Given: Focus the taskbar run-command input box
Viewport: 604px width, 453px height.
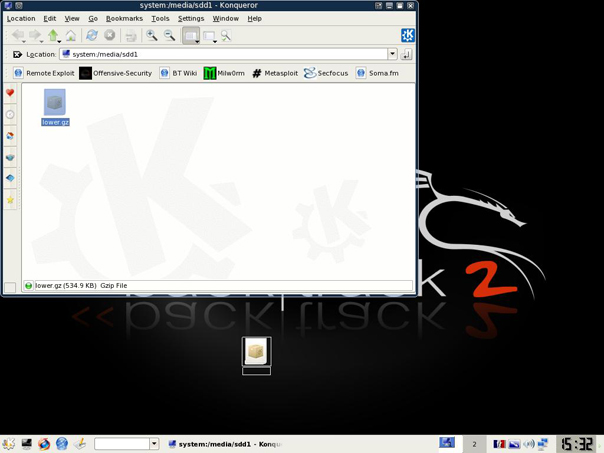Looking at the screenshot, I should click(122, 444).
